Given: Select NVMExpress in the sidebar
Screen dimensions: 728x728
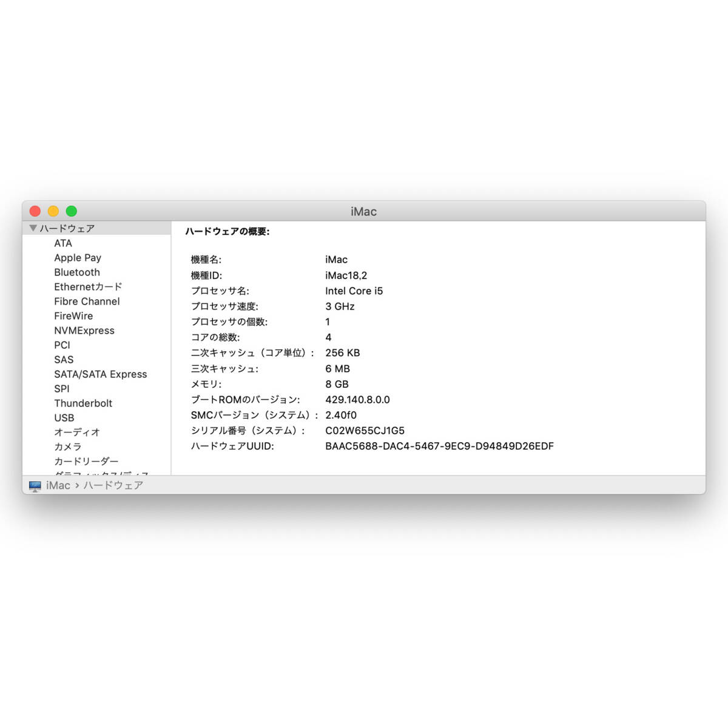Looking at the screenshot, I should click(x=84, y=331).
